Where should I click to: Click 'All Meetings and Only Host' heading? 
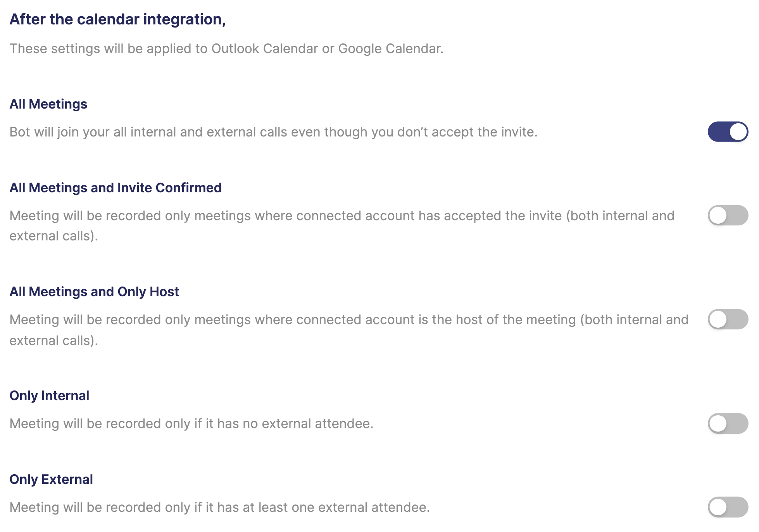(x=94, y=292)
